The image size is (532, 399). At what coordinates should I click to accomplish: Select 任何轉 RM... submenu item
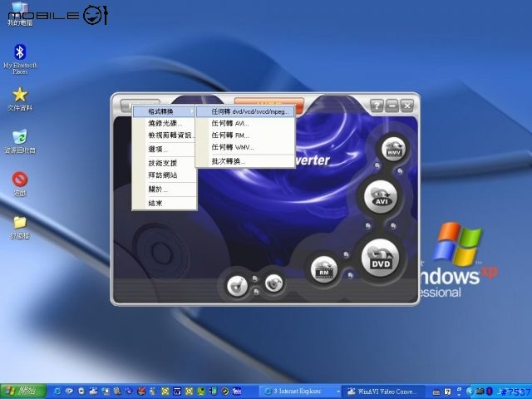pyautogui.click(x=245, y=135)
